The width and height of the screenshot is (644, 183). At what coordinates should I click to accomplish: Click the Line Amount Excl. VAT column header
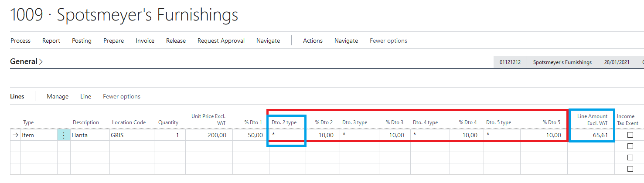pos(592,119)
